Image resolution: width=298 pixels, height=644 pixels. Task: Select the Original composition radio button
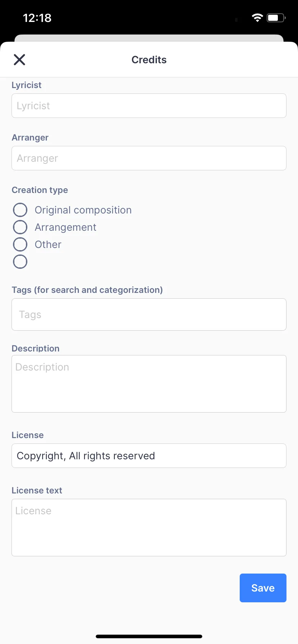coord(20,210)
